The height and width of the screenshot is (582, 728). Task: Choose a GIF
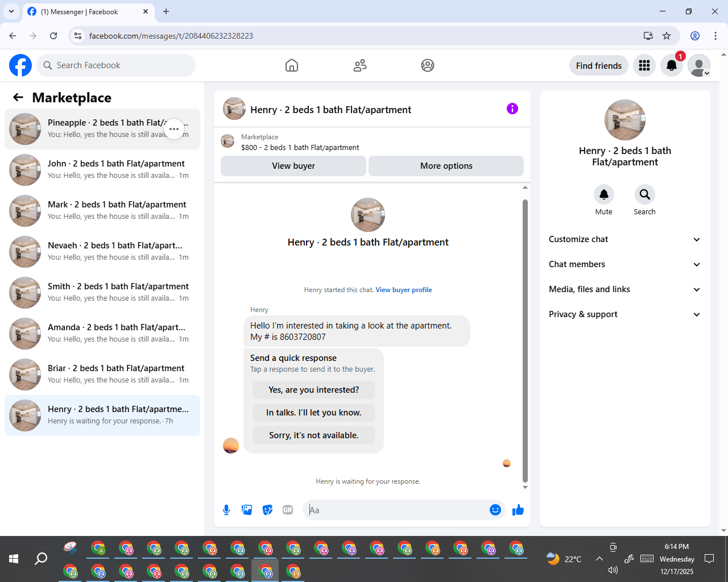click(x=288, y=510)
